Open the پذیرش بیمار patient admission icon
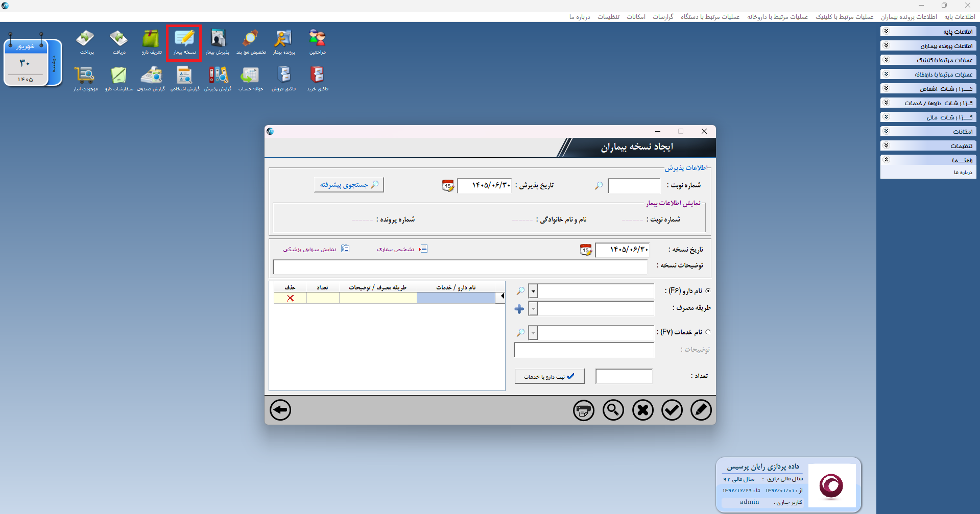 tap(218, 42)
